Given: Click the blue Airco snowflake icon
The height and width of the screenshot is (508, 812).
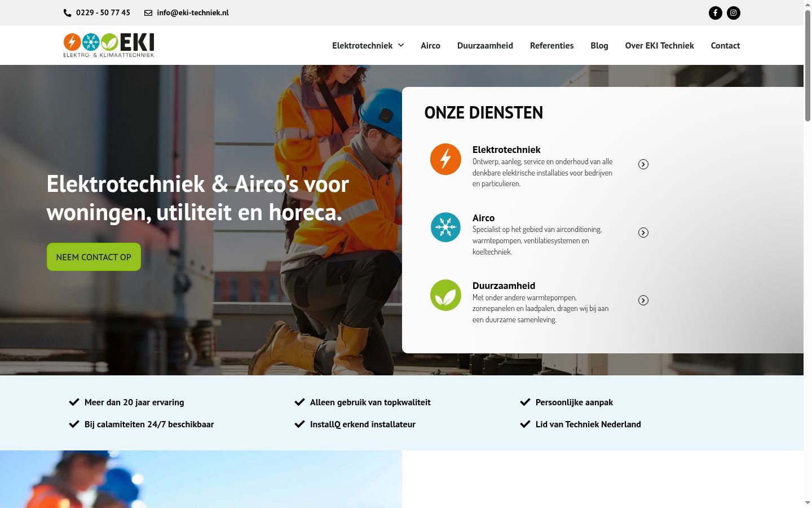Looking at the screenshot, I should coord(445,227).
